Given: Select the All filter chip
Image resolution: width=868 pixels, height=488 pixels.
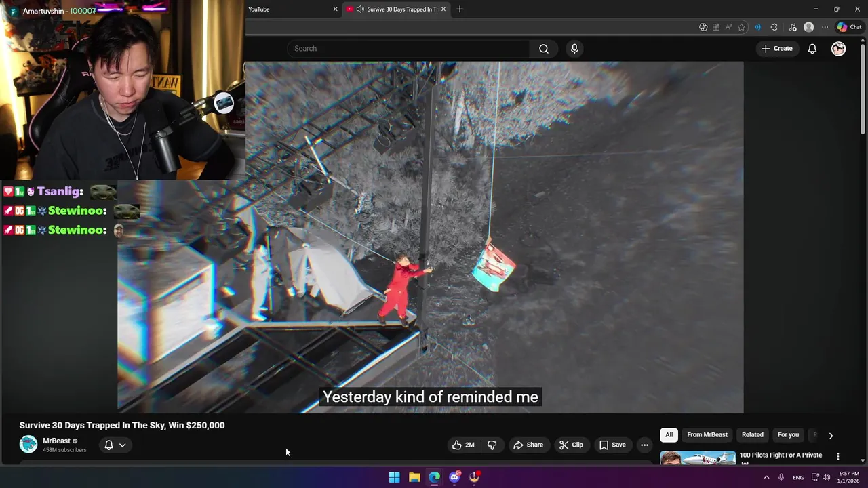Looking at the screenshot, I should (x=669, y=434).
